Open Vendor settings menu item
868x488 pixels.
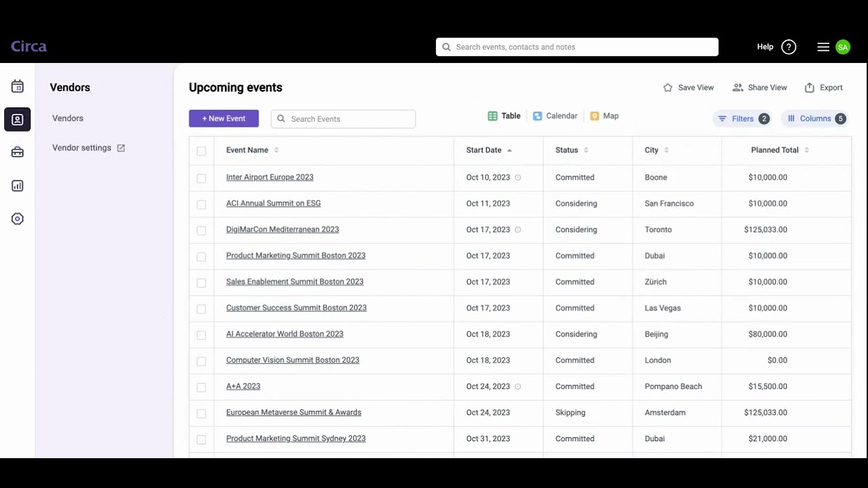[81, 148]
